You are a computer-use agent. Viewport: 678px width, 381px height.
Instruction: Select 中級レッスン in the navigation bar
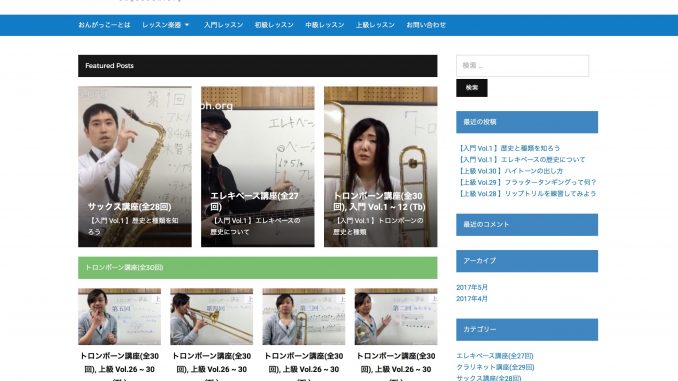pos(325,25)
